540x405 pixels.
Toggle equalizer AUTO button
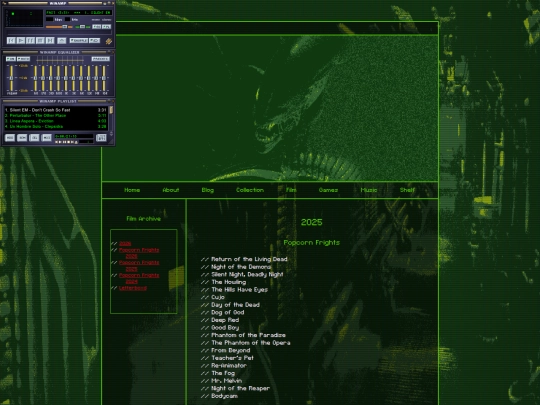tap(23, 59)
